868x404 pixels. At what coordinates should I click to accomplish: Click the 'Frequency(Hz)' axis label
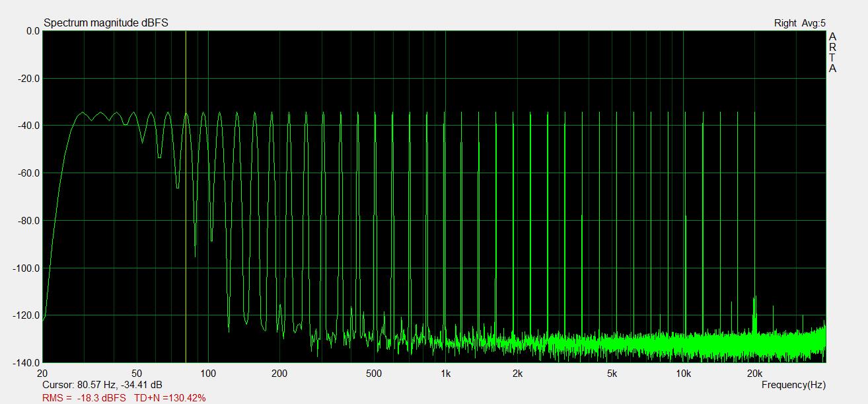pos(793,385)
